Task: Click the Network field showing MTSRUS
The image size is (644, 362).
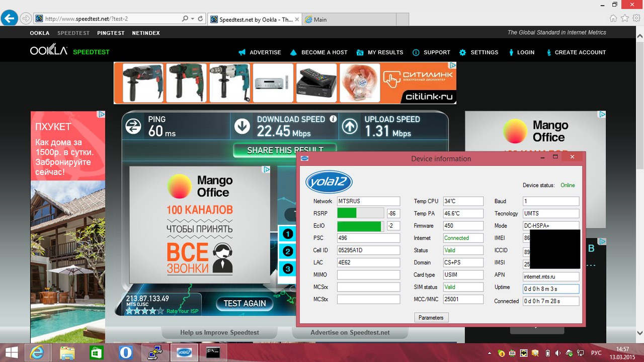Action: [368, 201]
